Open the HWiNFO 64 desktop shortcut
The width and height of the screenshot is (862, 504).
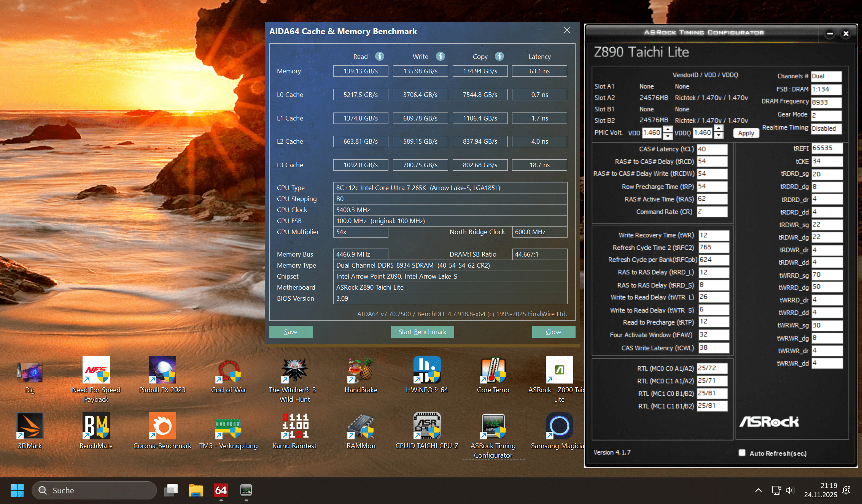[427, 370]
